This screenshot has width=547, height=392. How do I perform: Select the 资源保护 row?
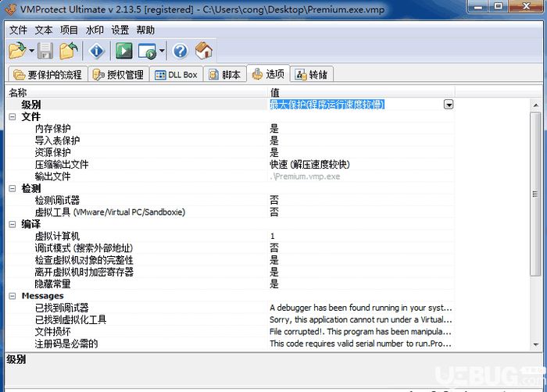tap(231, 152)
